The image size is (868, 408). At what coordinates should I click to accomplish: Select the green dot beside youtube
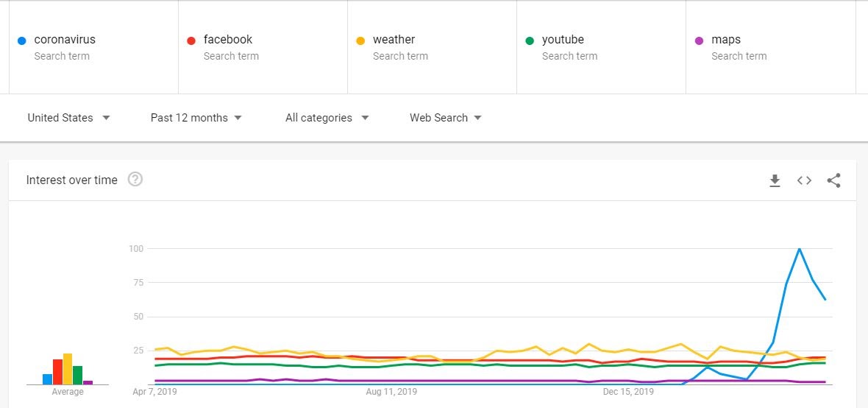pos(530,41)
